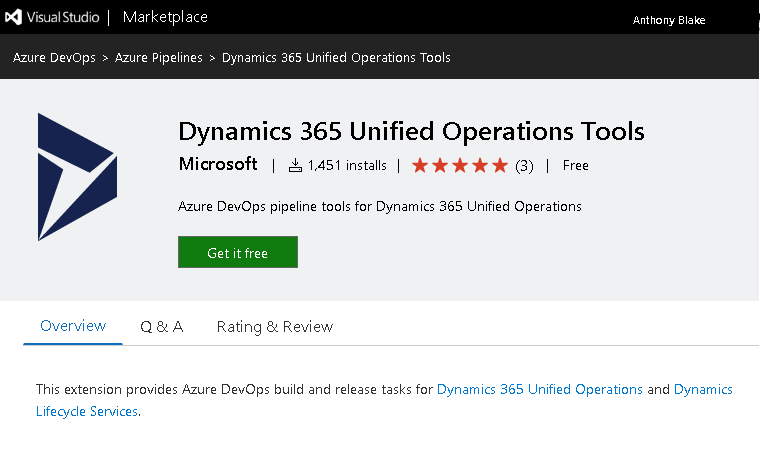Click the Get it free button
Image resolution: width=760 pixels, height=460 pixels.
click(238, 252)
